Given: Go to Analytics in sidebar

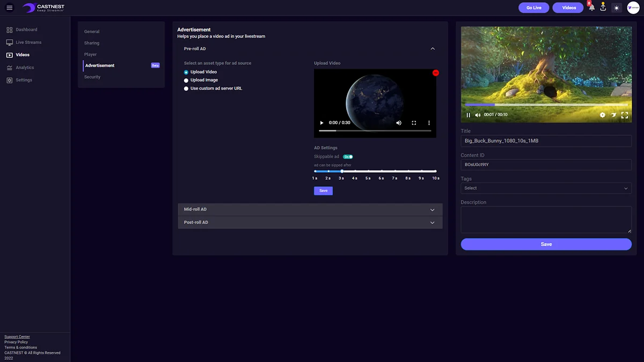Looking at the screenshot, I should click(x=25, y=68).
